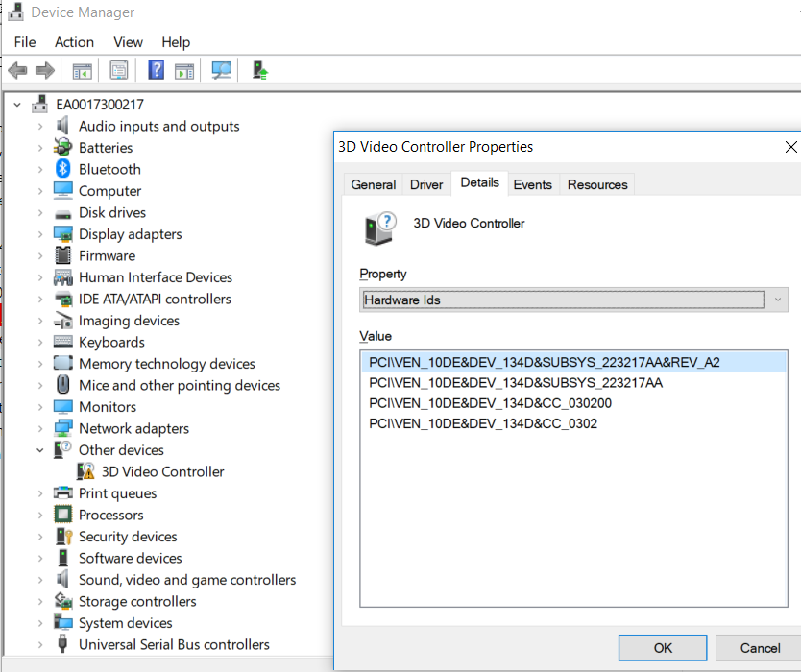Switch to the Driver tab

[x=426, y=184]
